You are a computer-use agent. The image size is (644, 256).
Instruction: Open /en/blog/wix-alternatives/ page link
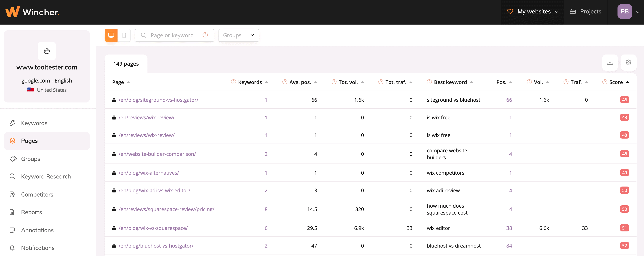pyautogui.click(x=148, y=173)
